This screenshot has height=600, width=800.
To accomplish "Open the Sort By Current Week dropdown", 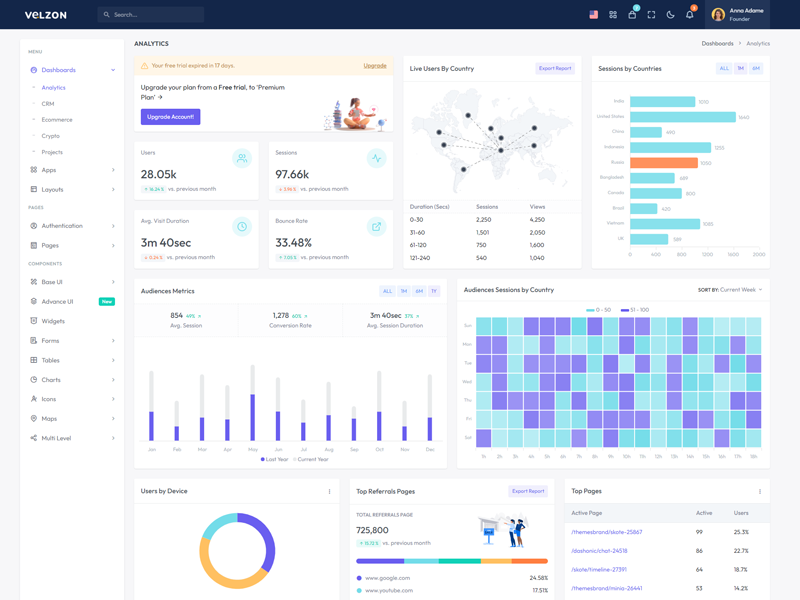I will (730, 290).
